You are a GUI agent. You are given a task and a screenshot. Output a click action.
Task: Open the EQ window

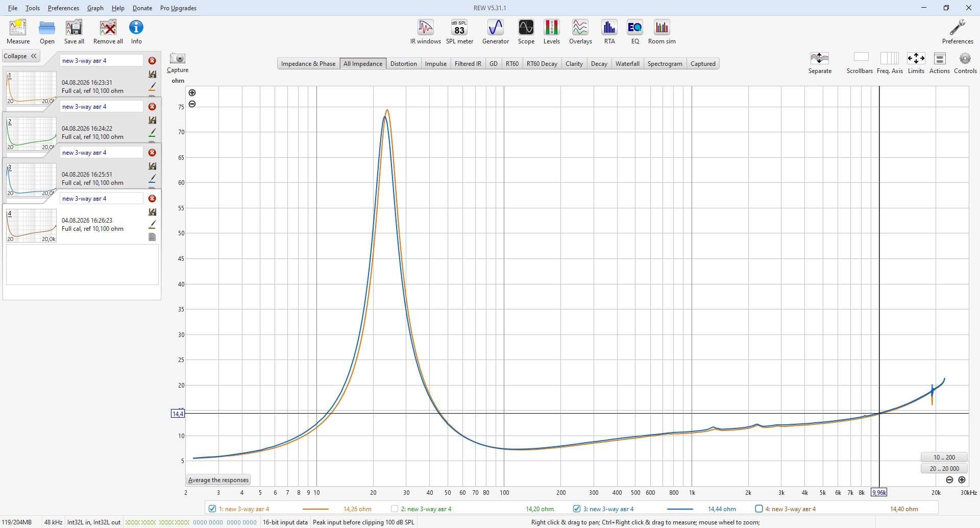pos(635,32)
